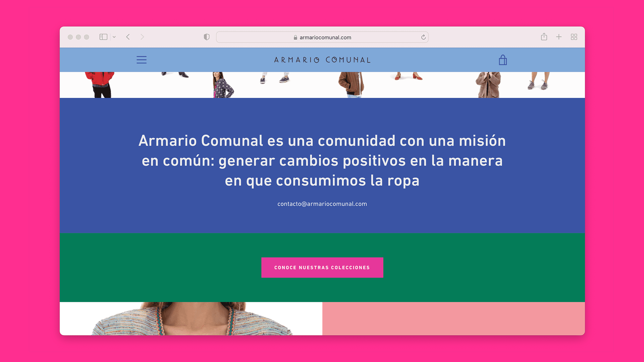Open the shopping bag cart
This screenshot has height=362, width=644.
pos(503,60)
